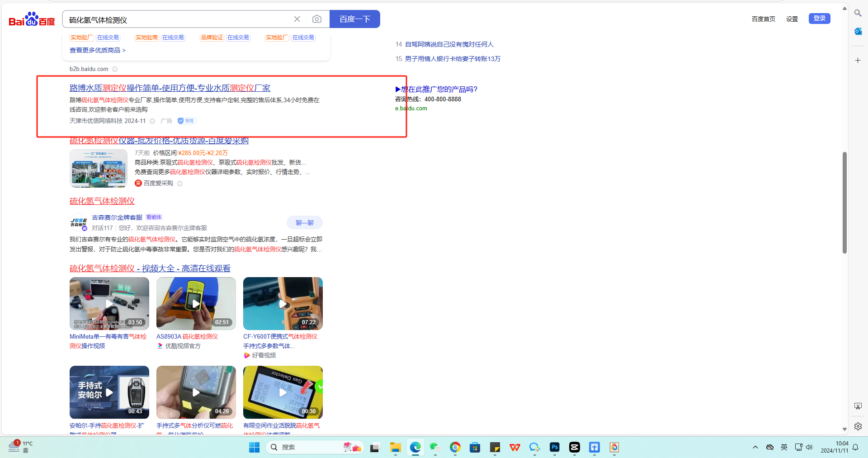Click the 实地验商 tag
868x458 pixels.
[147, 38]
